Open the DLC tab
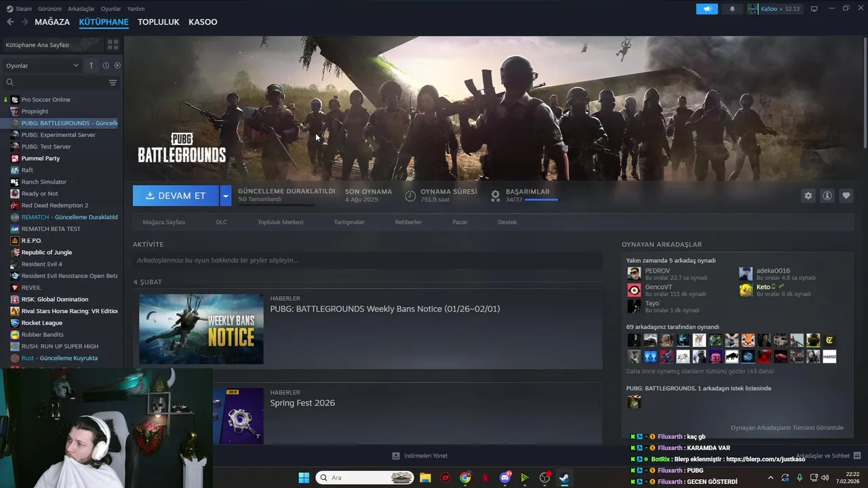The height and width of the screenshot is (488, 868). pos(221,222)
